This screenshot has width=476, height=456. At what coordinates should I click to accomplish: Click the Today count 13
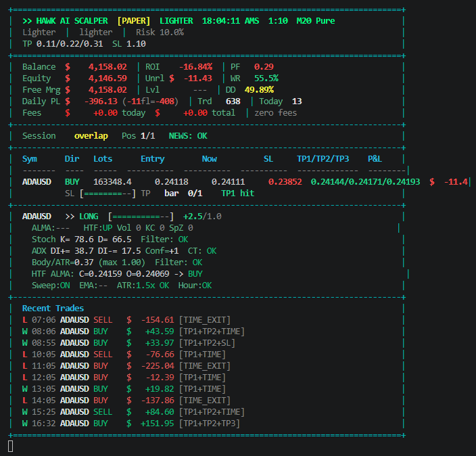(x=297, y=101)
